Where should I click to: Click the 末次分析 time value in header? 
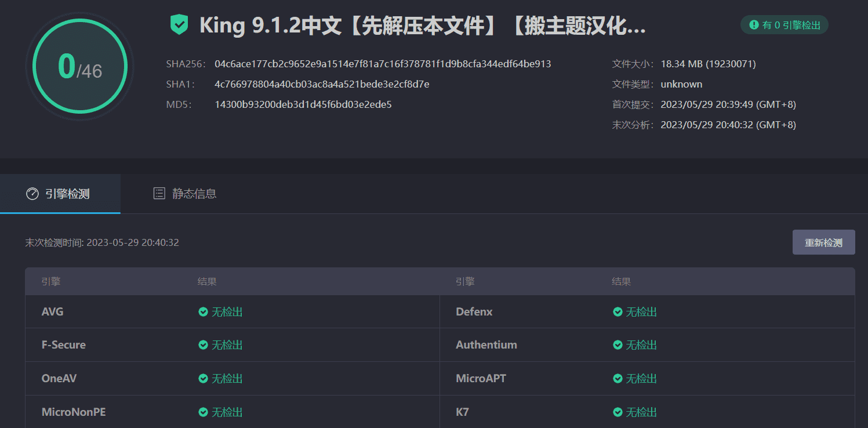click(x=728, y=125)
